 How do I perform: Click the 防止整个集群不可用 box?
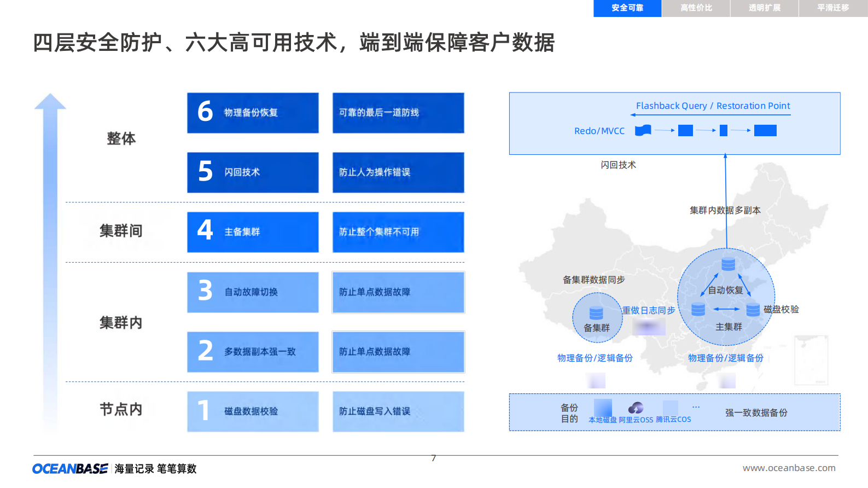point(398,232)
